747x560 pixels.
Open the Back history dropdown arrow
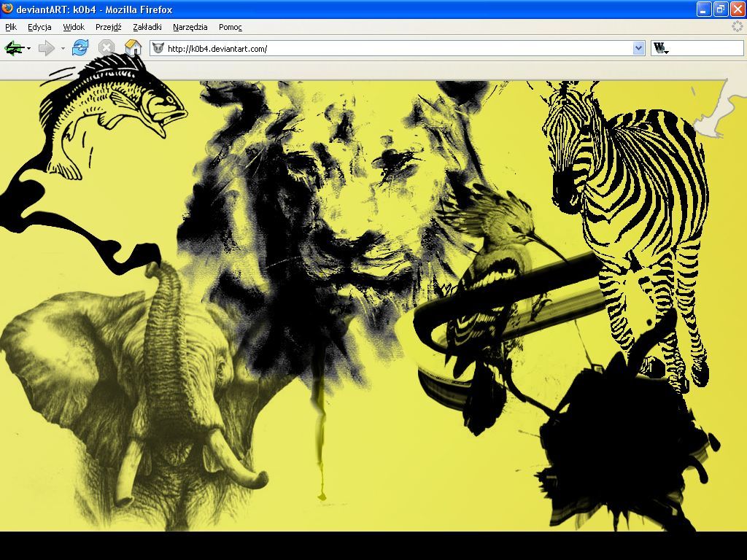tap(29, 49)
